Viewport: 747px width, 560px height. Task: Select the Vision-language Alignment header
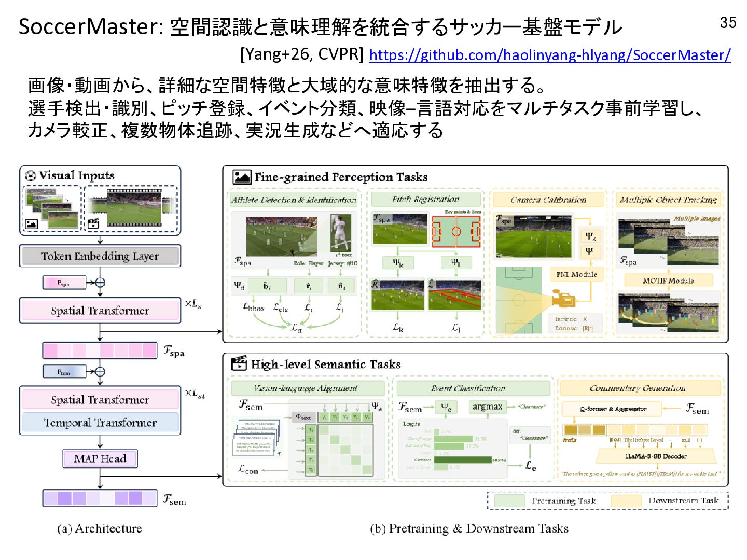(x=306, y=388)
